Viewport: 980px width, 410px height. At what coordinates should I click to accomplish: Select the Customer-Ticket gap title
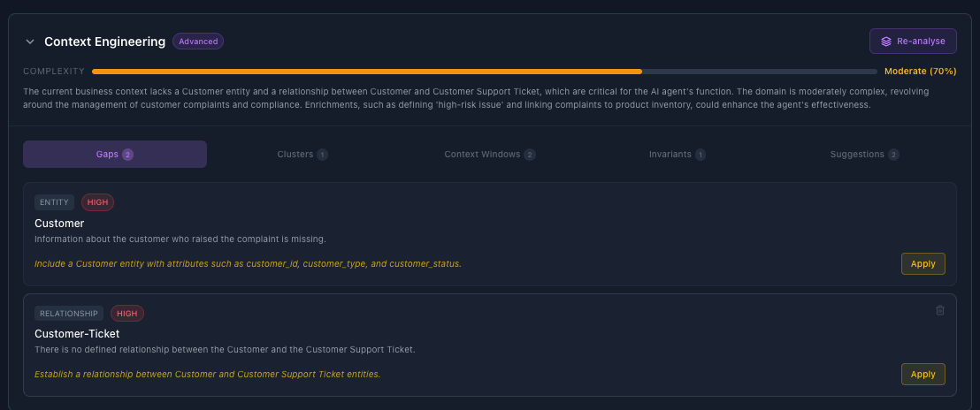click(x=77, y=334)
